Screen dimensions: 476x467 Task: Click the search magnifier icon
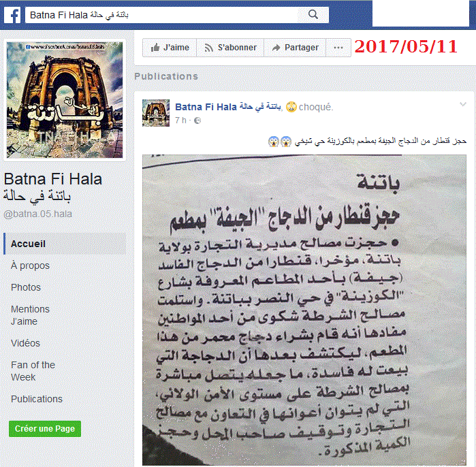point(313,14)
